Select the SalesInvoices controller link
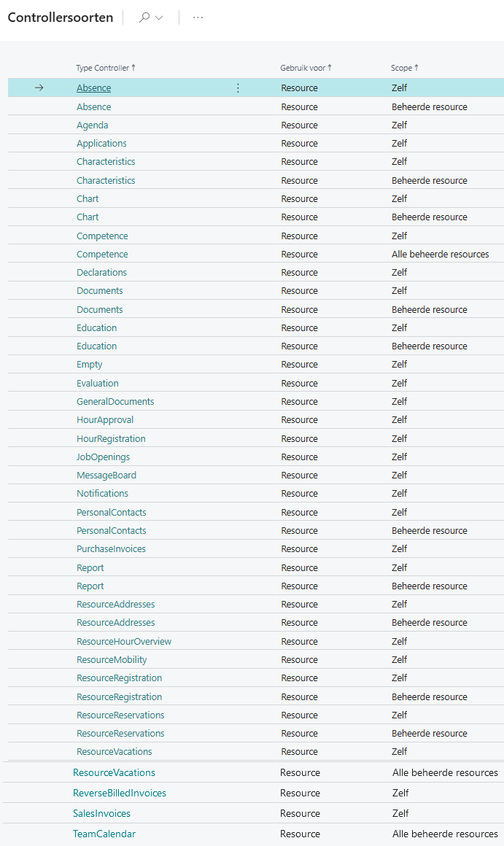 [x=102, y=813]
